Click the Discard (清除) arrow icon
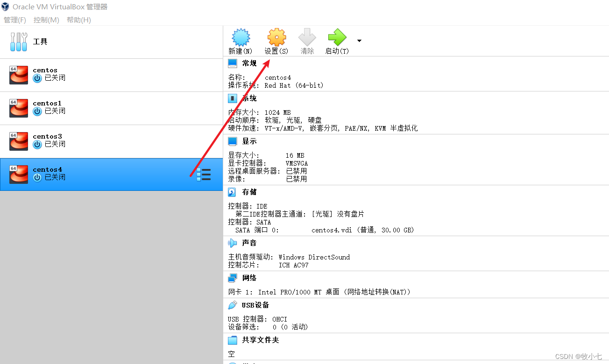The width and height of the screenshot is (609, 364). [x=307, y=37]
